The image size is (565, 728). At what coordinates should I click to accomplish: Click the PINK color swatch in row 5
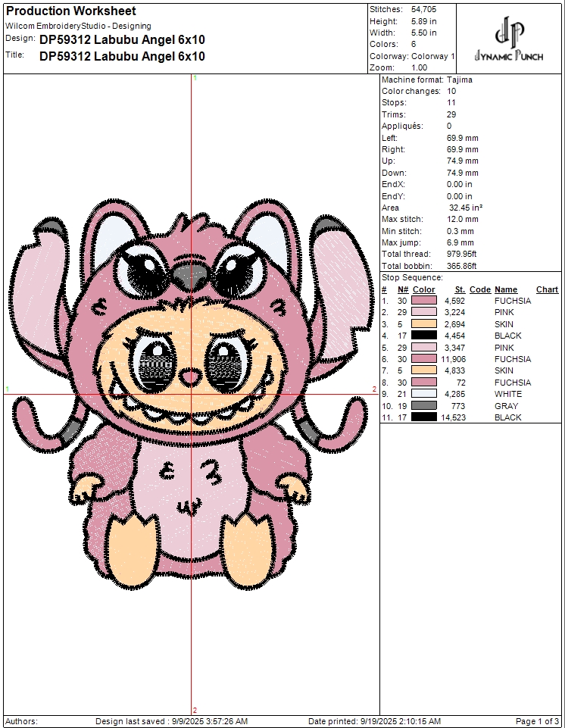point(424,347)
